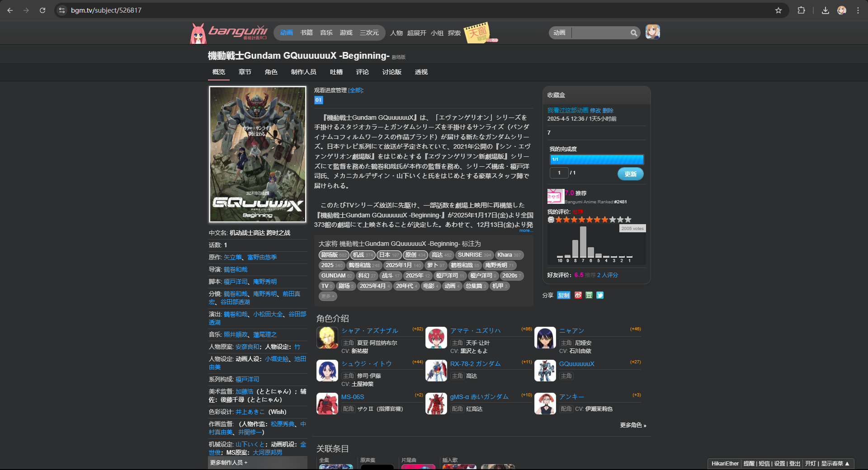The height and width of the screenshot is (470, 868).
Task: Toggle 开灯 light mode
Action: tap(811, 463)
